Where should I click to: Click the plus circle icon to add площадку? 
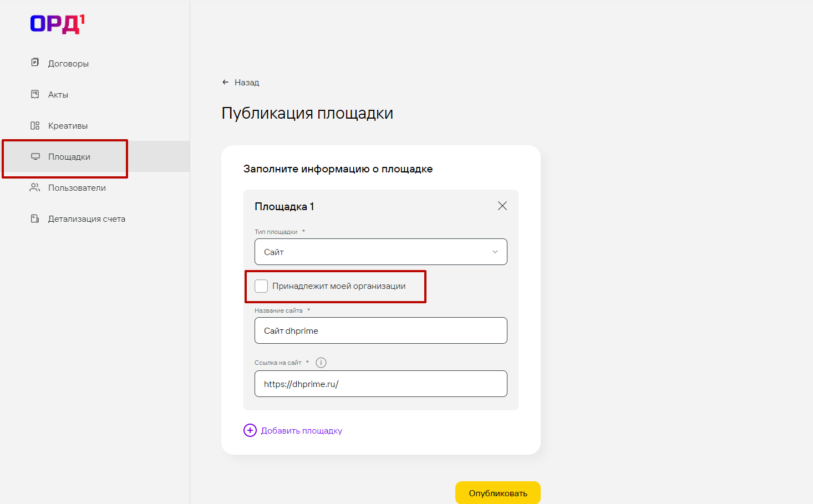click(250, 430)
